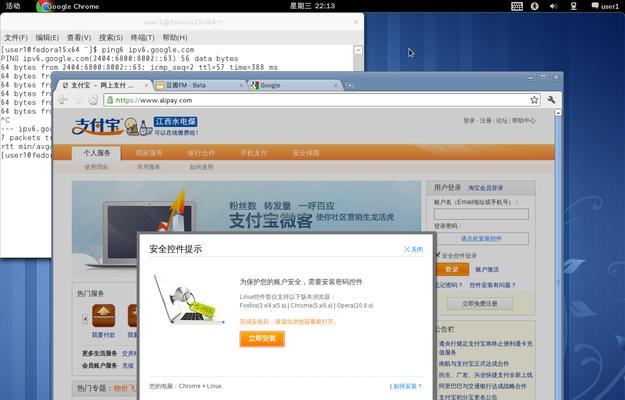
Task: Close the 豆瓣FM tab
Action: 241,85
